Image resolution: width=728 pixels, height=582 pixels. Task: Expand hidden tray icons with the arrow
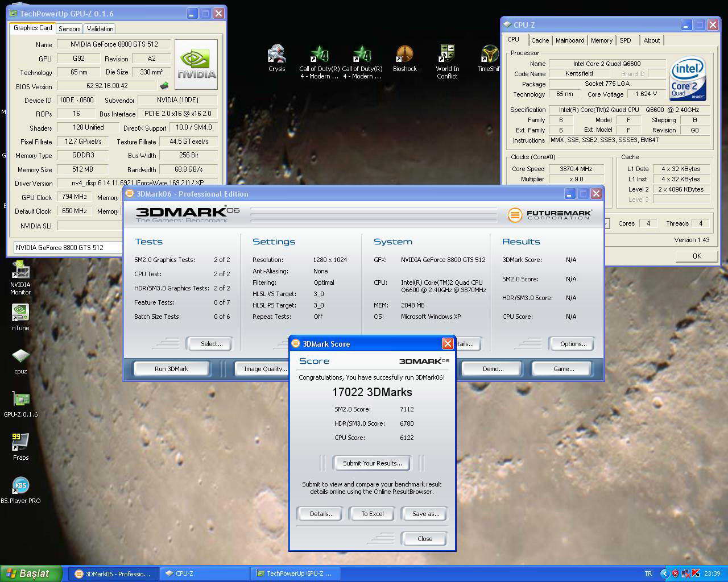point(664,573)
